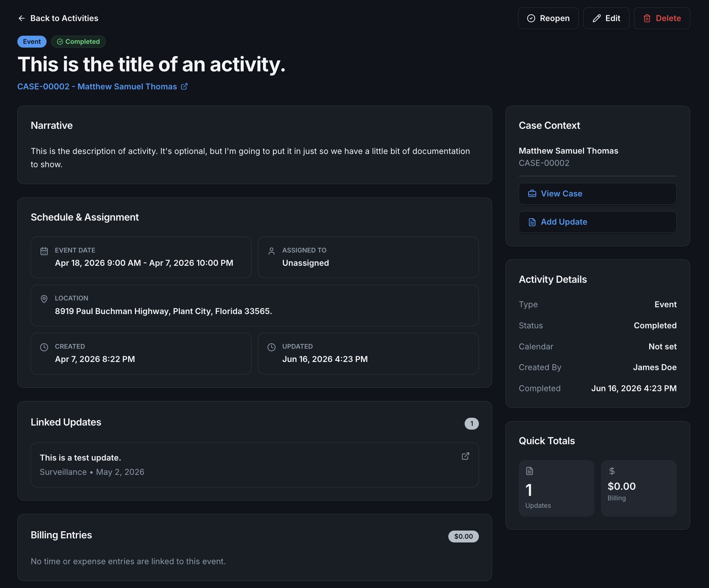Click external link icon beside case title link

184,87
